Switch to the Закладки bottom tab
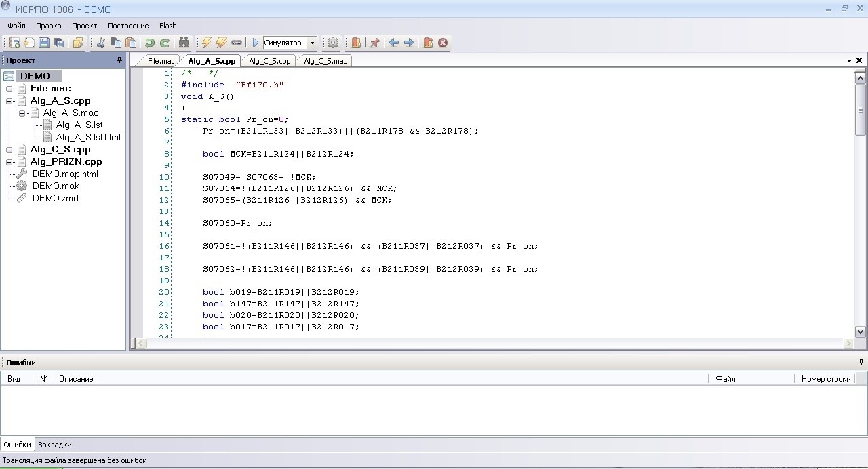The width and height of the screenshot is (868, 469). (x=54, y=445)
